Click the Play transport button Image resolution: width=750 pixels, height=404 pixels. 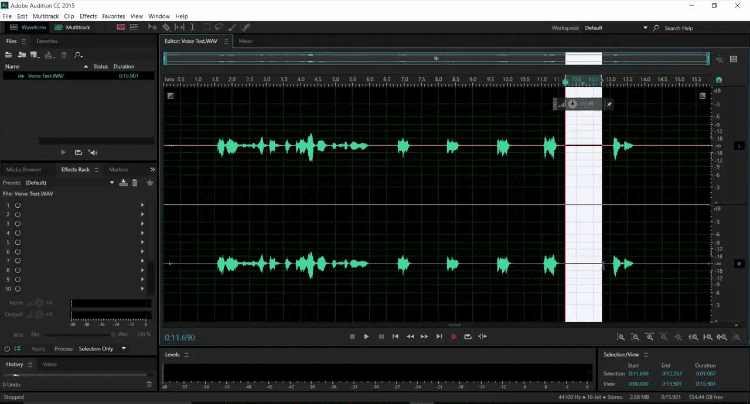[x=366, y=337]
